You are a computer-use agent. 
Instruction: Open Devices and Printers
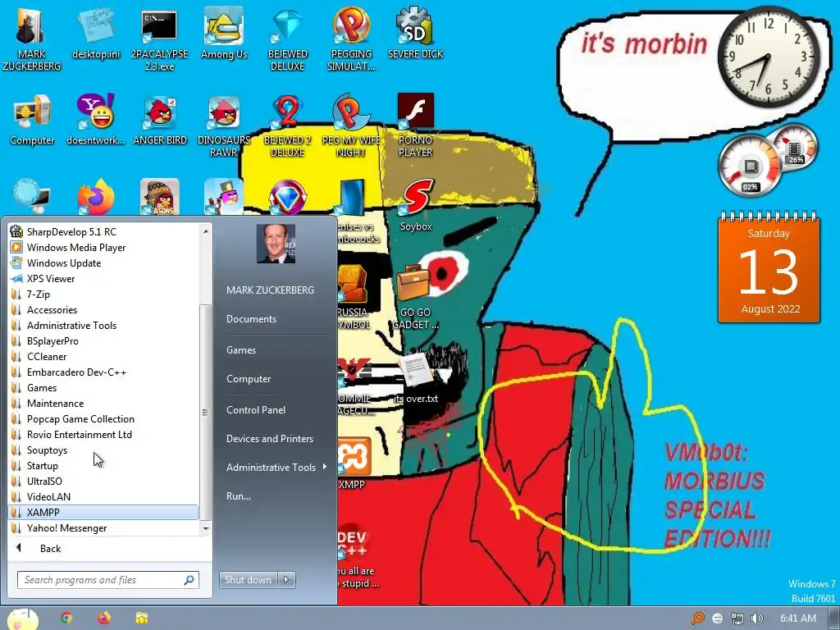[x=269, y=439]
